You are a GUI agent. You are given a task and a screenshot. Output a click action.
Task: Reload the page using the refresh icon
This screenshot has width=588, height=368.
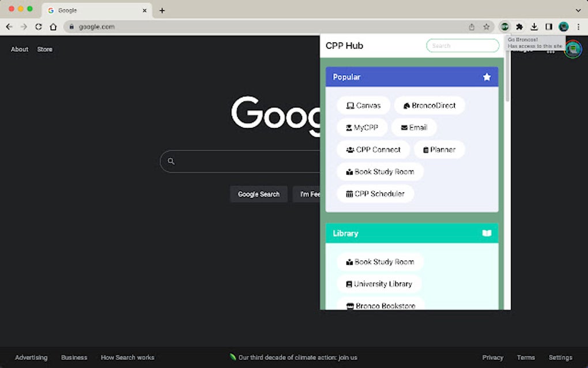click(38, 27)
